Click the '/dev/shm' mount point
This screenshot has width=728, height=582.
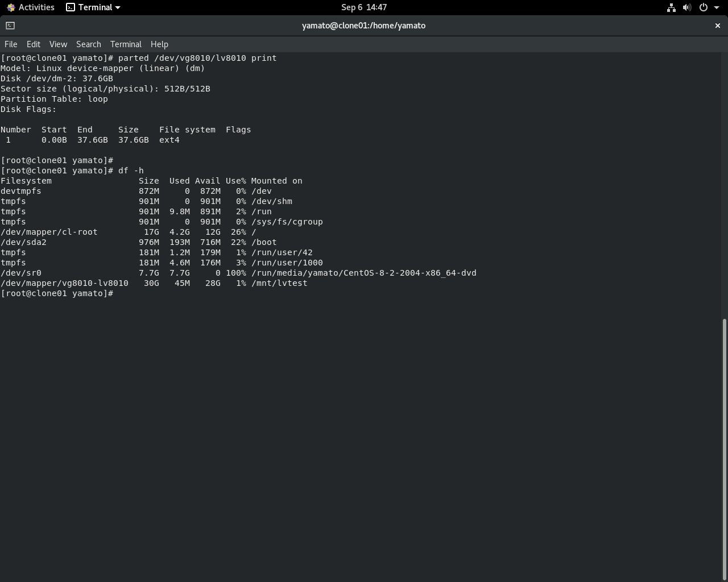(272, 201)
